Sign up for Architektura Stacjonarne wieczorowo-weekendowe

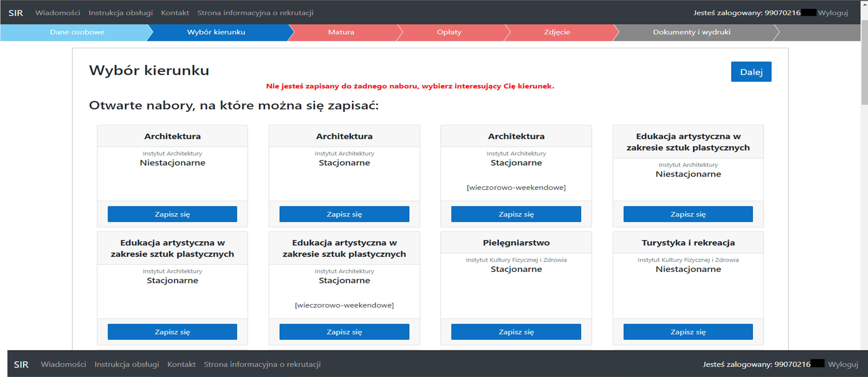[x=516, y=214]
